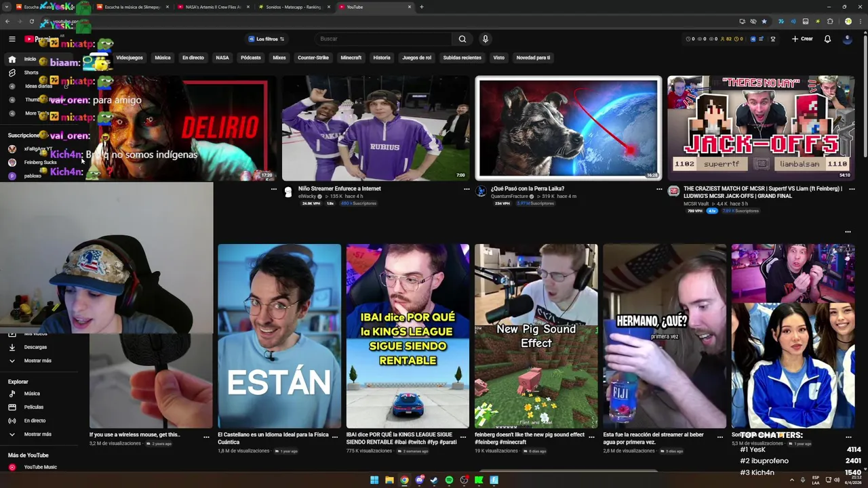Open the account avatar menu
Screen dimensions: 868x488
[847, 39]
